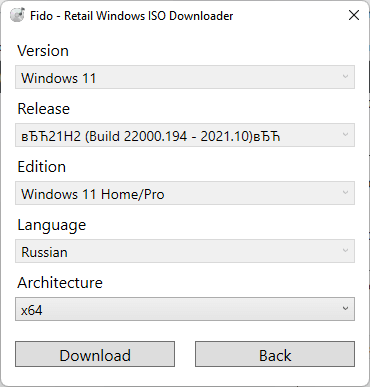Click the Architecture label text
The height and width of the screenshot is (387, 370).
60,283
